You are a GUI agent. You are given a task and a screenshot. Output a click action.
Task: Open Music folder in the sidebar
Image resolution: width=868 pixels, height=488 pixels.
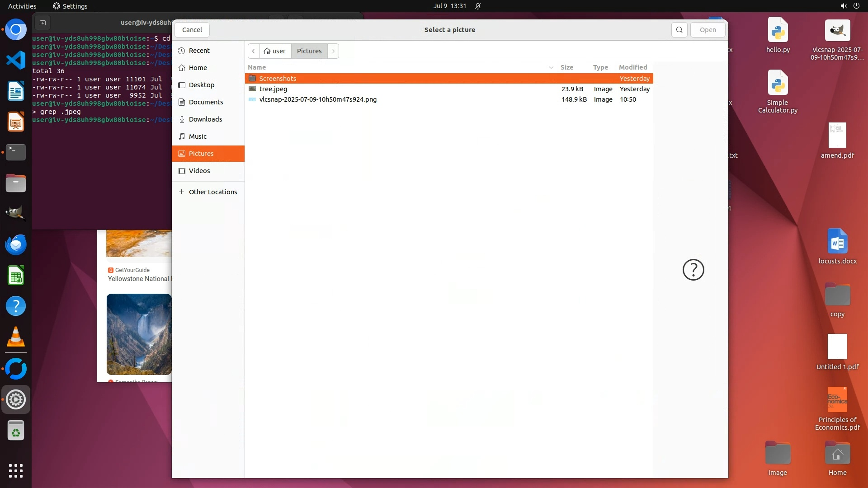click(x=198, y=136)
